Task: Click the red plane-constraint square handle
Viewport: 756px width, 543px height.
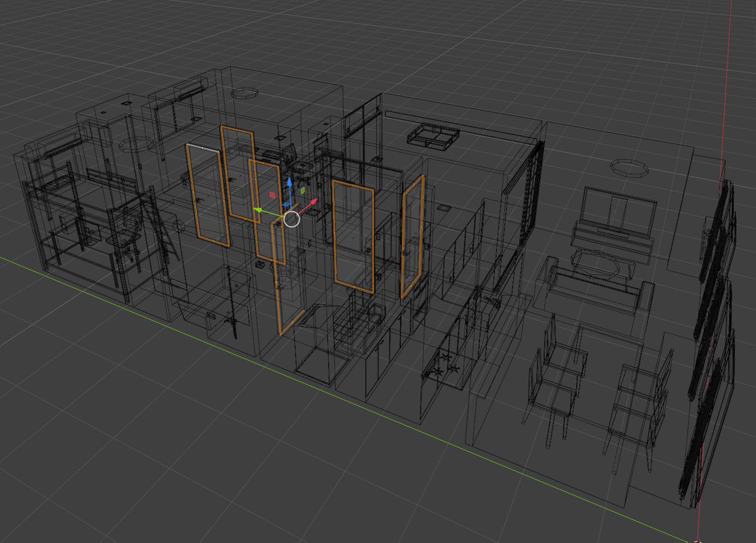Action: point(273,195)
